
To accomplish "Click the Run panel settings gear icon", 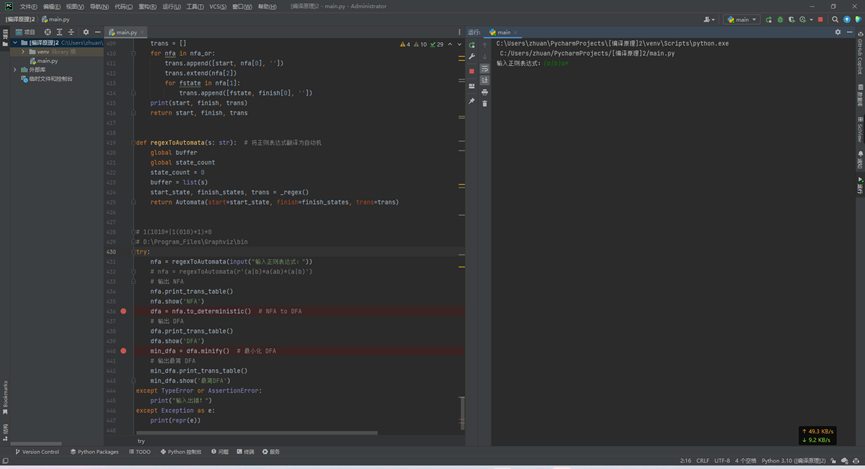I will click(x=838, y=32).
